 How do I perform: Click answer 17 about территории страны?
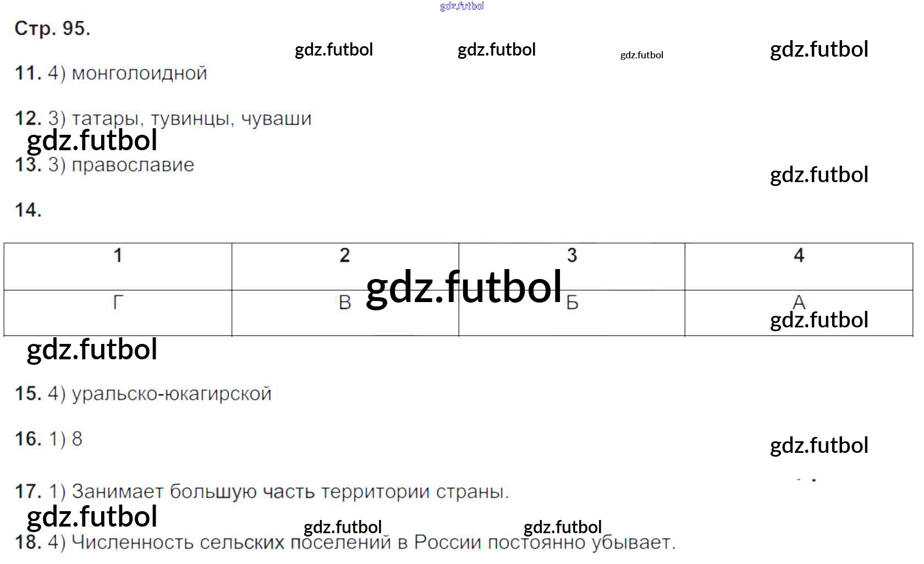click(290, 491)
